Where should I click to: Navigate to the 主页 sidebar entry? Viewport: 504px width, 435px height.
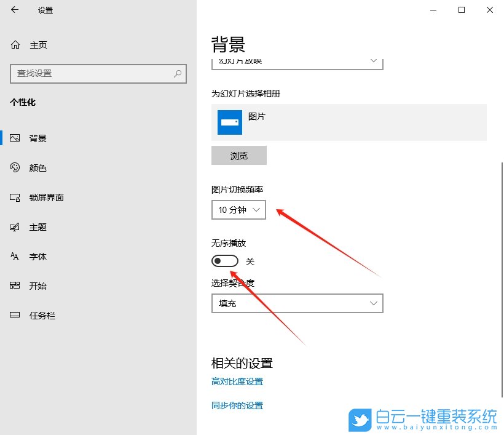(38, 44)
